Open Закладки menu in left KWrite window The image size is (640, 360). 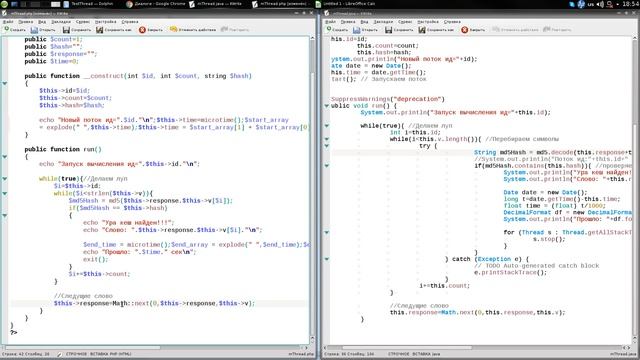click(61, 22)
